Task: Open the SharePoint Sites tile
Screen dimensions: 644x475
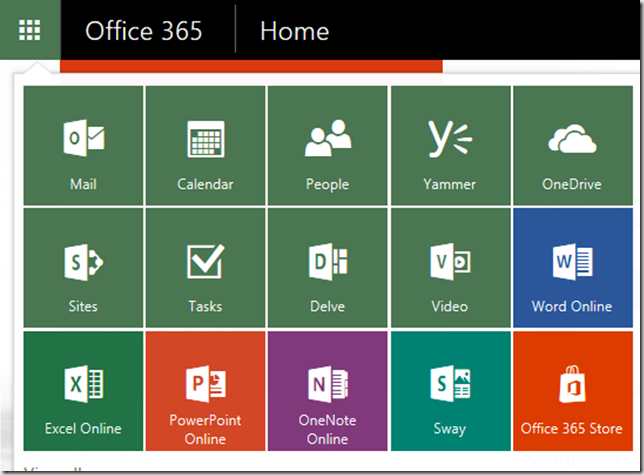Action: point(83,268)
